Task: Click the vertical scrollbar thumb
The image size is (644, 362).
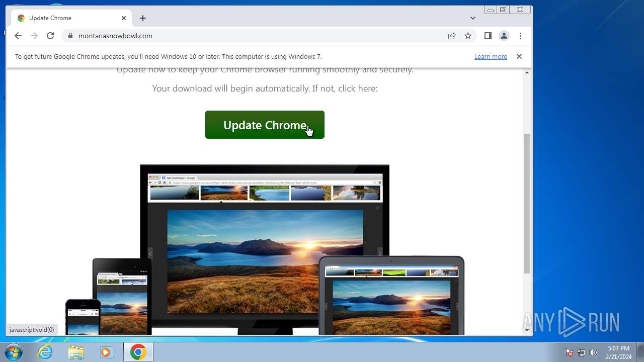Action: coord(527,203)
